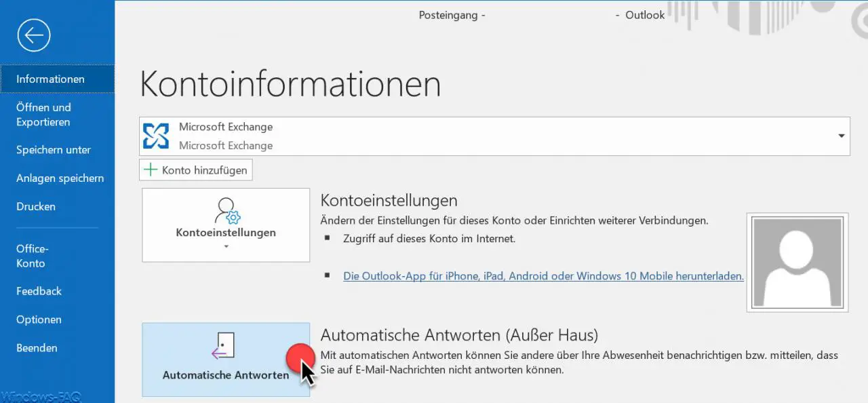
Task: Click the Automatische Antworten (Außer Haus) heading
Action: click(459, 335)
